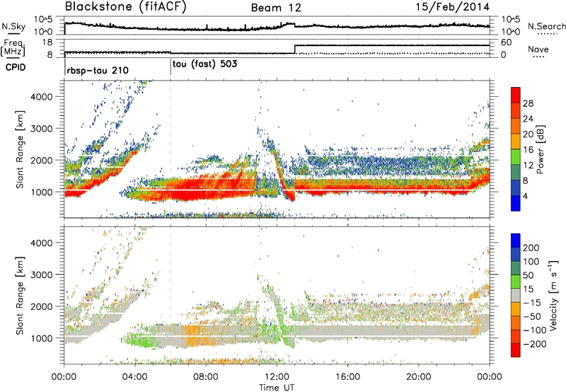Click the '12:00' time axis tick label
This screenshot has width=566, height=392.
coord(277,377)
